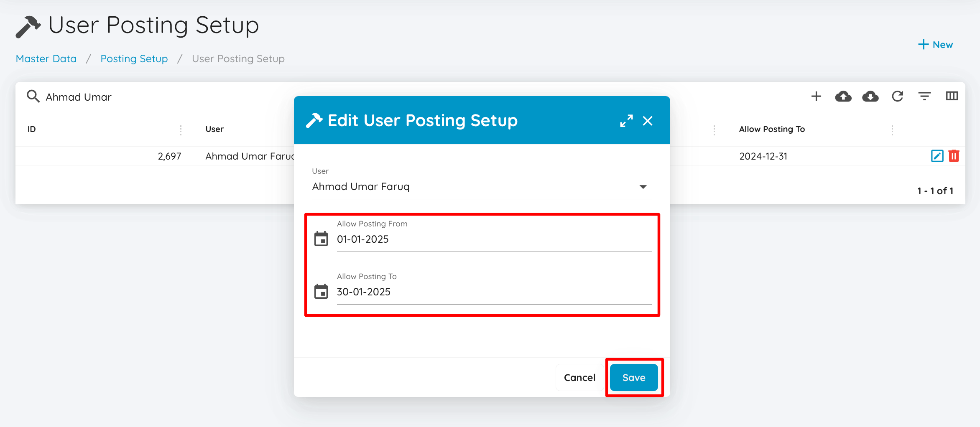
Task: Click the Cancel button
Action: tap(579, 378)
